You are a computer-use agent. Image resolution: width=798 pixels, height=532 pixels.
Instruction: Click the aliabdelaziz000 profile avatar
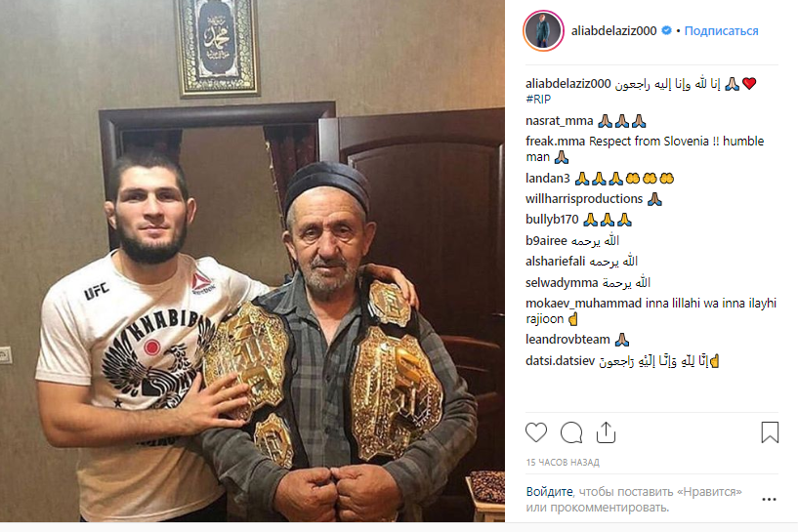coord(543,30)
